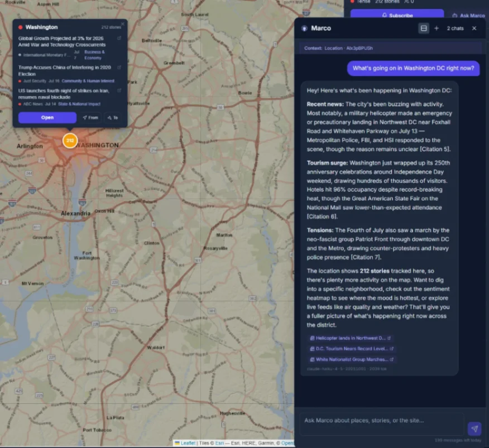Image resolution: width=489 pixels, height=448 pixels.
Task: Open external link for Global Growth story
Action: 119,38
